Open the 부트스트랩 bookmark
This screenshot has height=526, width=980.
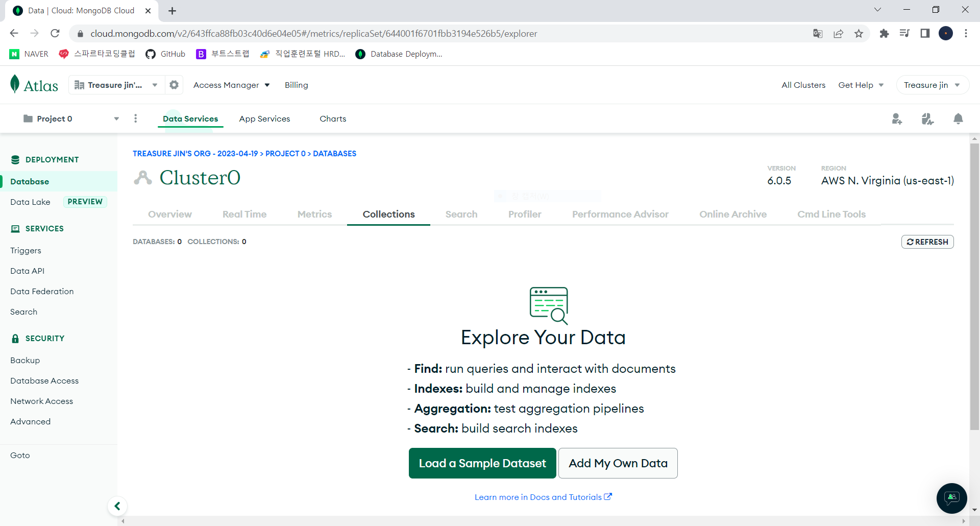pyautogui.click(x=223, y=54)
